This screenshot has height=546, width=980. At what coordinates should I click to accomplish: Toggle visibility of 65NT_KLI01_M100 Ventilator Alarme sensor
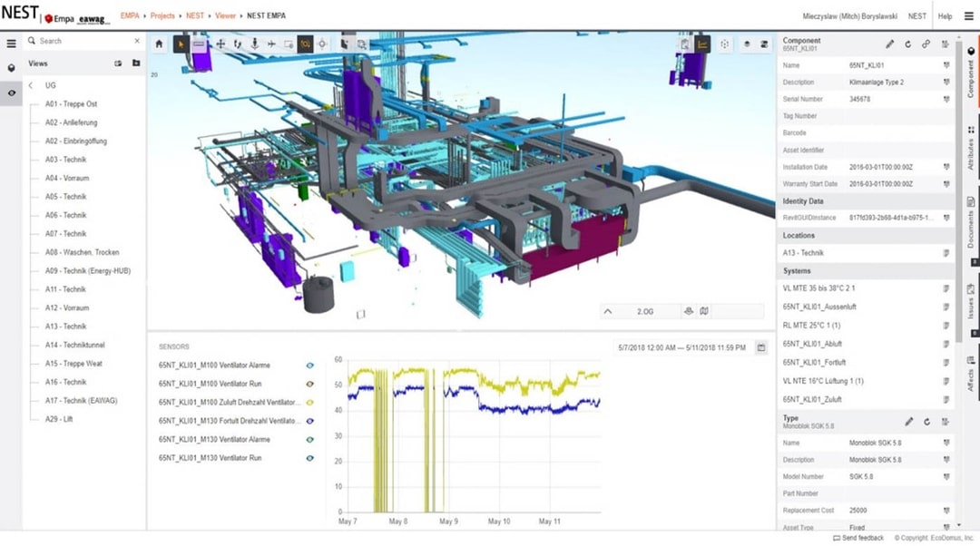pos(309,365)
